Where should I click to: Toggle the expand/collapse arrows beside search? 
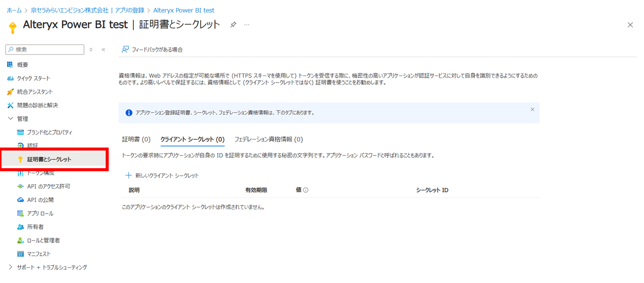[x=91, y=49]
